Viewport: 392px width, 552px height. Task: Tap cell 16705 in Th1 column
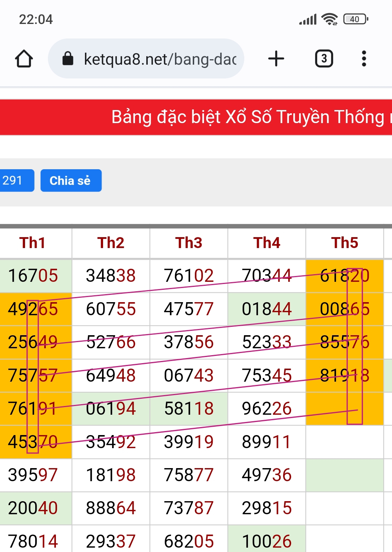pyautogui.click(x=33, y=276)
